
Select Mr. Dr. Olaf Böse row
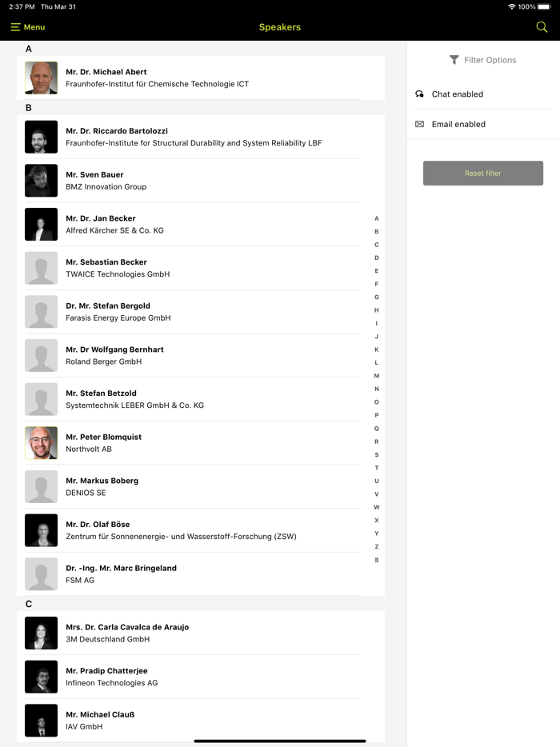pyautogui.click(x=192, y=530)
